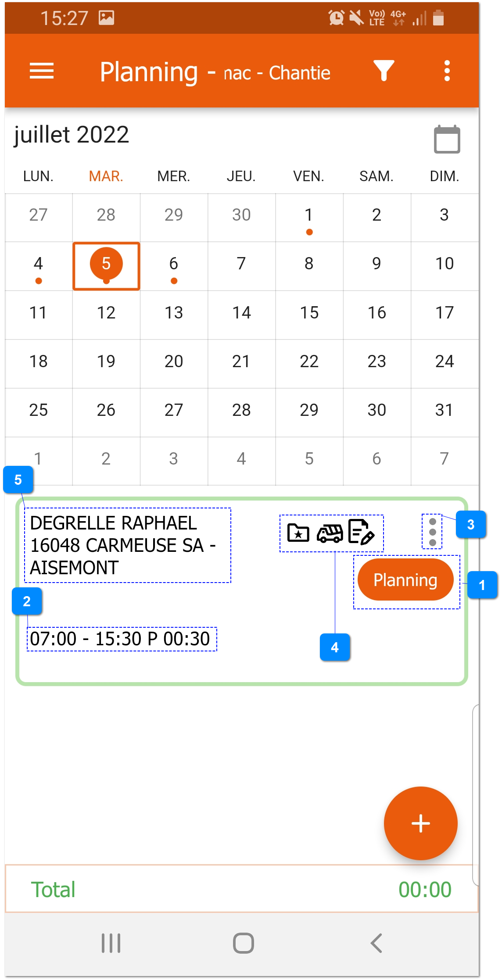
Task: Open the entry's vertical three-dot options menu
Action: click(433, 532)
